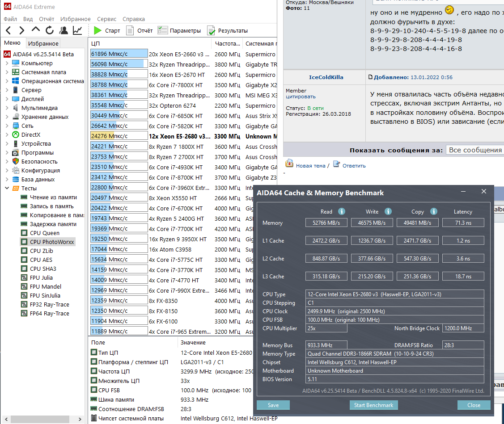Viewport: 504px width, 424px height.
Task: Open the Файл menu
Action: (10, 19)
